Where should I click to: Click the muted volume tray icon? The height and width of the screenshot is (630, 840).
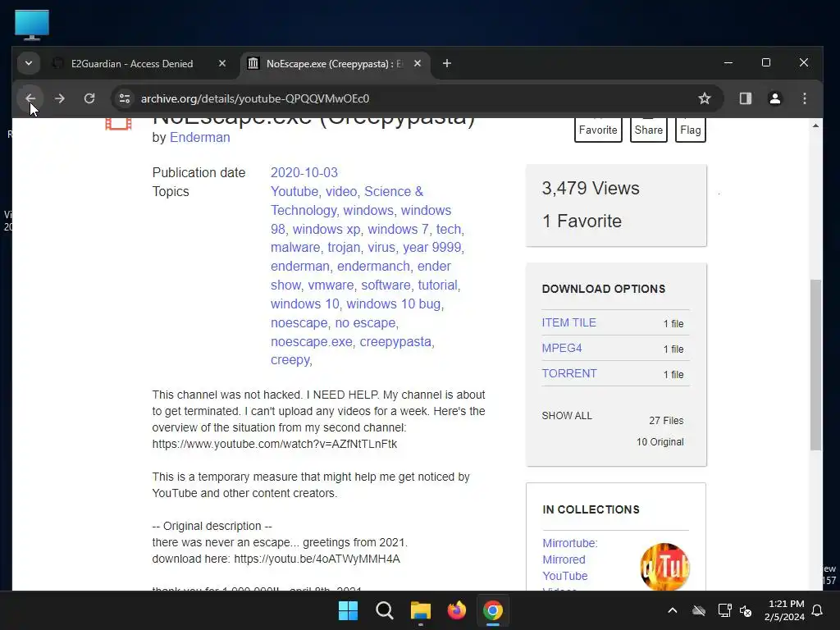746,610
